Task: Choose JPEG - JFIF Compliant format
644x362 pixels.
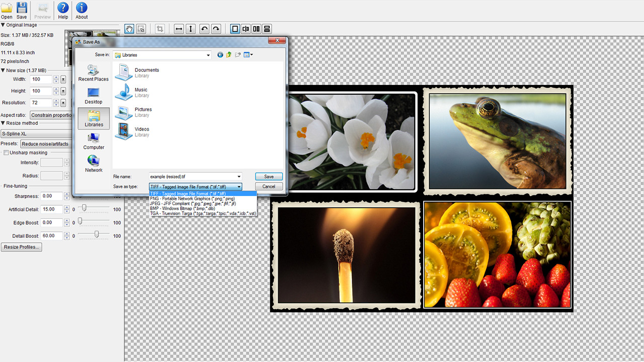Action: (x=193, y=204)
